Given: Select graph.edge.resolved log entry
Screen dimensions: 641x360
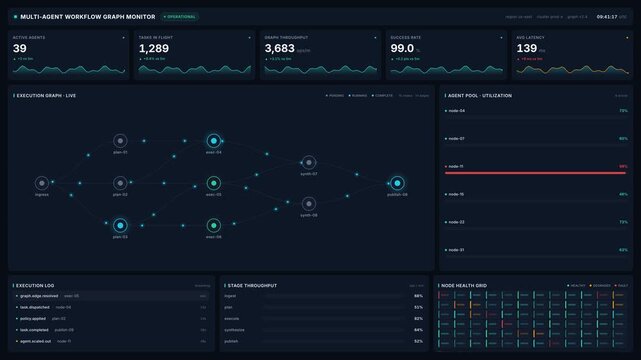Looking at the screenshot, I should 111,296.
